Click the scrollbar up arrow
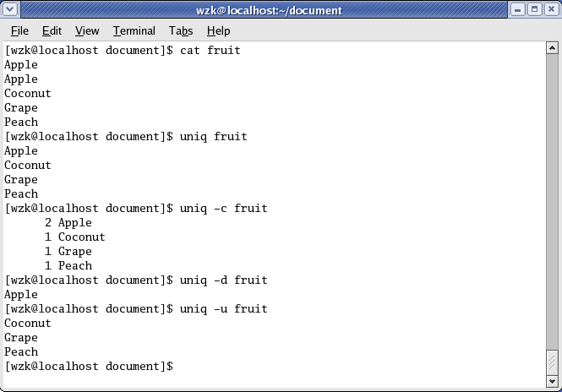 [552, 48]
